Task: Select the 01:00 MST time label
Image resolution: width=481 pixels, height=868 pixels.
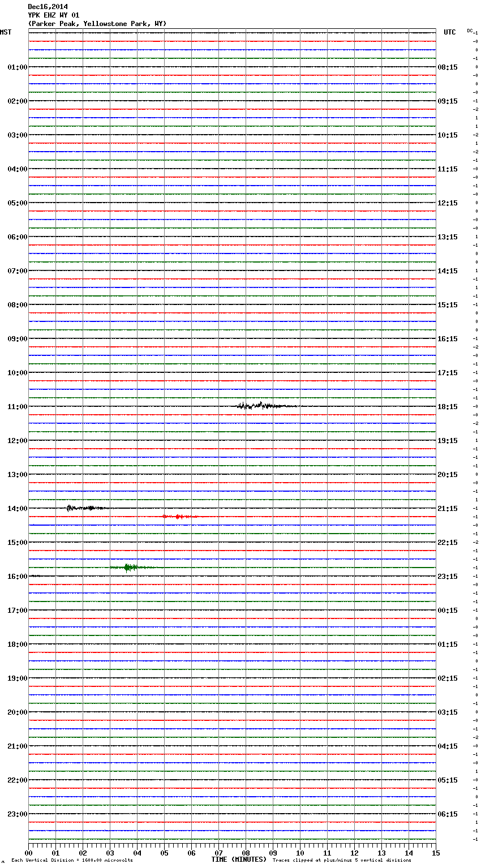Action: [18, 67]
